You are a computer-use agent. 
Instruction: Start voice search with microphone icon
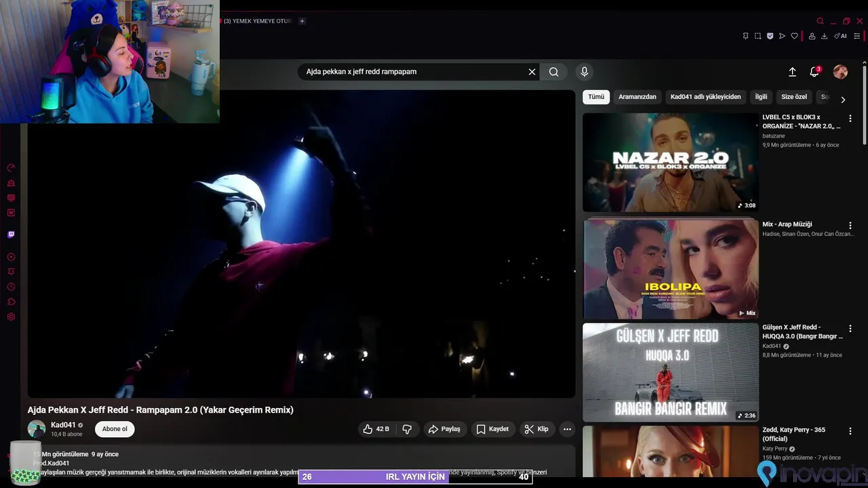click(584, 72)
